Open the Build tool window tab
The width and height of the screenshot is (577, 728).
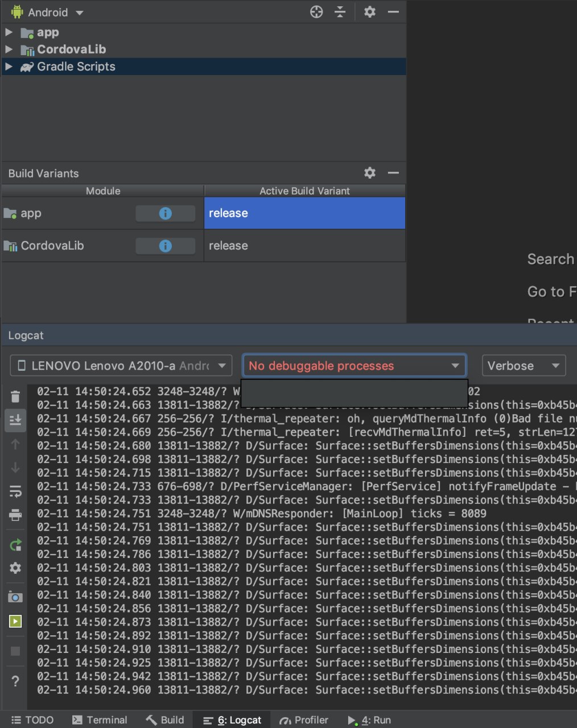(165, 719)
